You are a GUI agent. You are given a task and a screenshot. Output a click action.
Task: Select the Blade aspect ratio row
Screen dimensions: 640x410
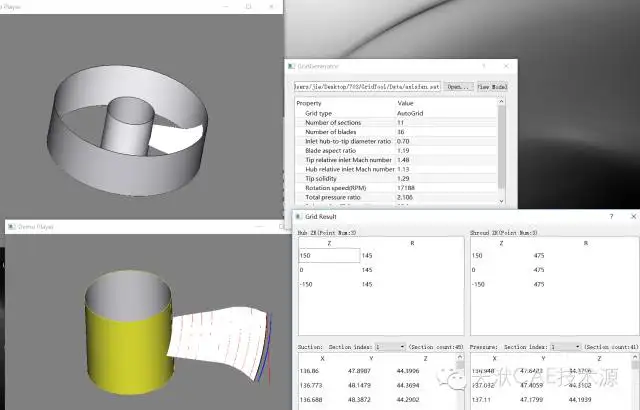(x=396, y=151)
